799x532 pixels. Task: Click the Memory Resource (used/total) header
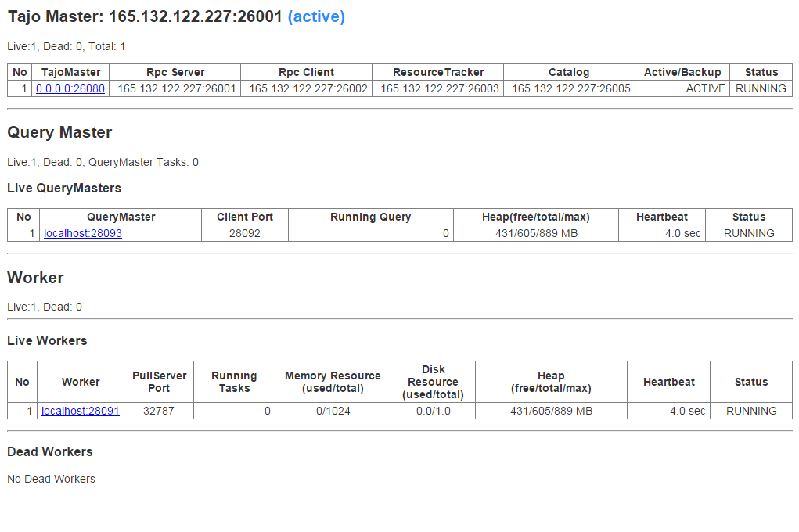[x=333, y=383]
